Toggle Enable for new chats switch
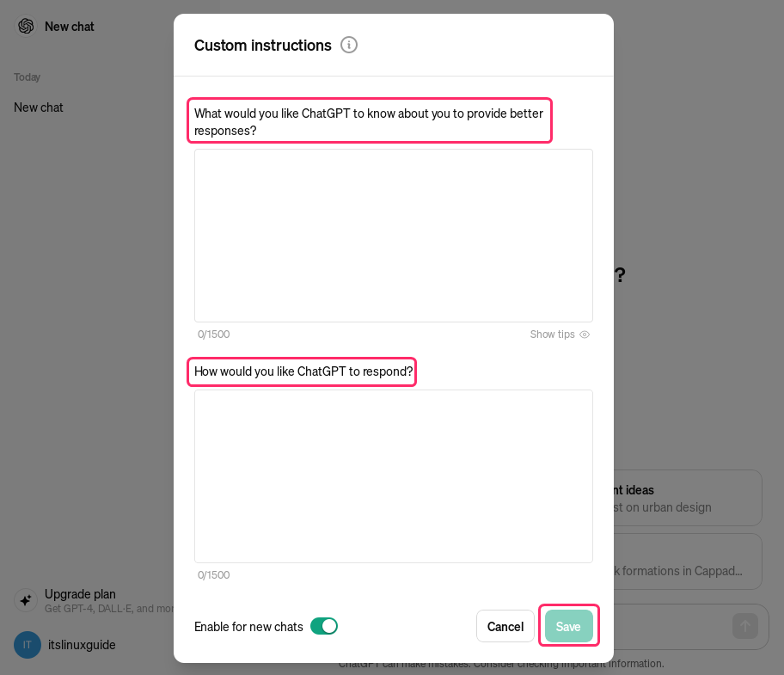This screenshot has width=784, height=675. point(324,626)
